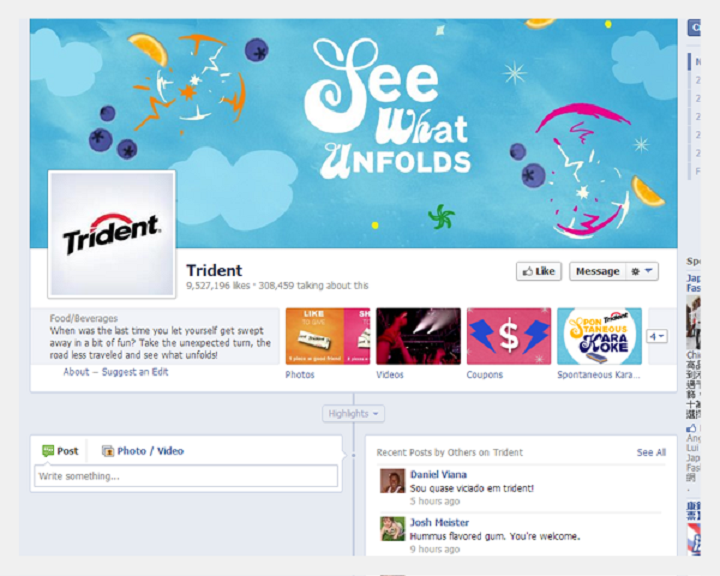
Task: Open the Videos concert thumbnail
Action: (x=418, y=336)
